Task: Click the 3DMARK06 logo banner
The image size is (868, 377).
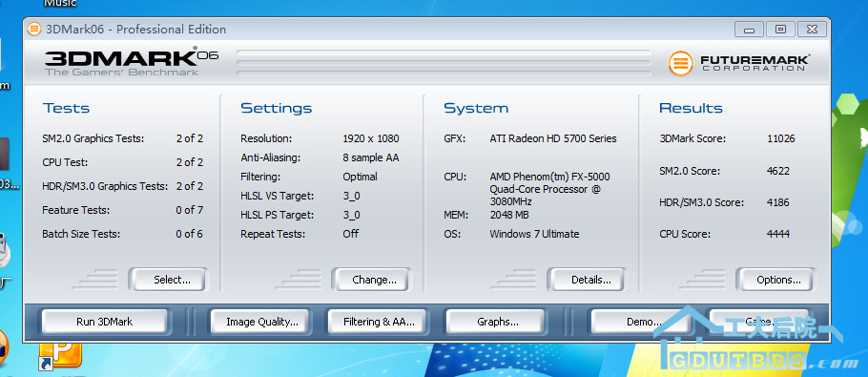Action: (132, 61)
